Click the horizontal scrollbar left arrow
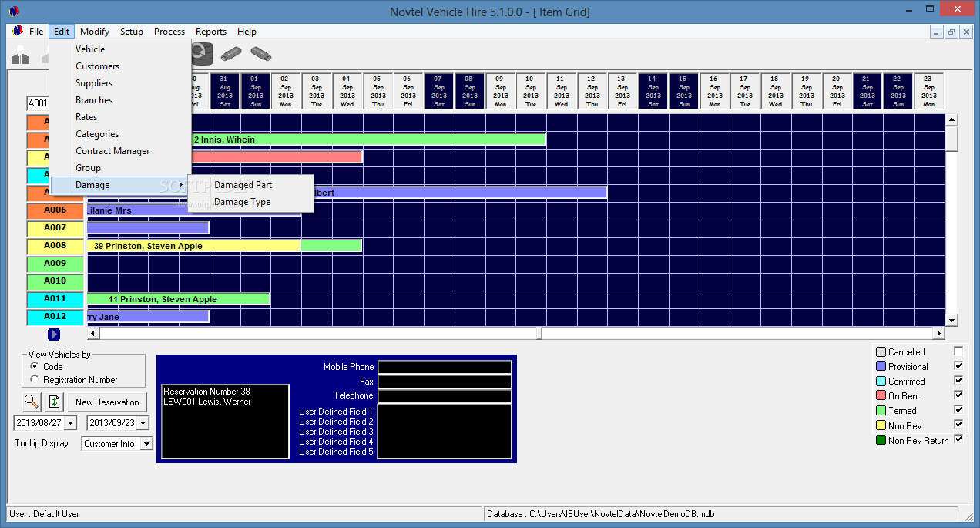This screenshot has height=528, width=980. click(93, 334)
